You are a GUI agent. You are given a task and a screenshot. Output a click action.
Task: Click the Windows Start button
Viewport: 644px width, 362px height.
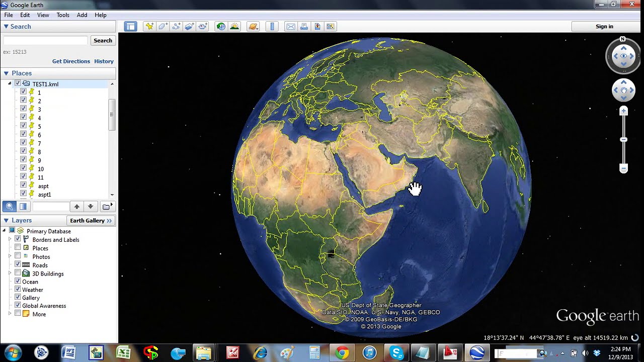pos(13,353)
